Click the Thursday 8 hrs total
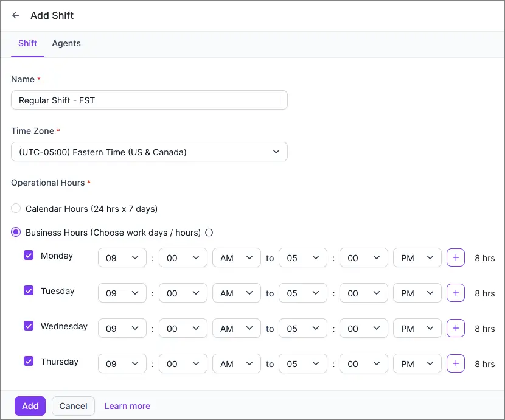The width and height of the screenshot is (505, 420). [485, 364]
